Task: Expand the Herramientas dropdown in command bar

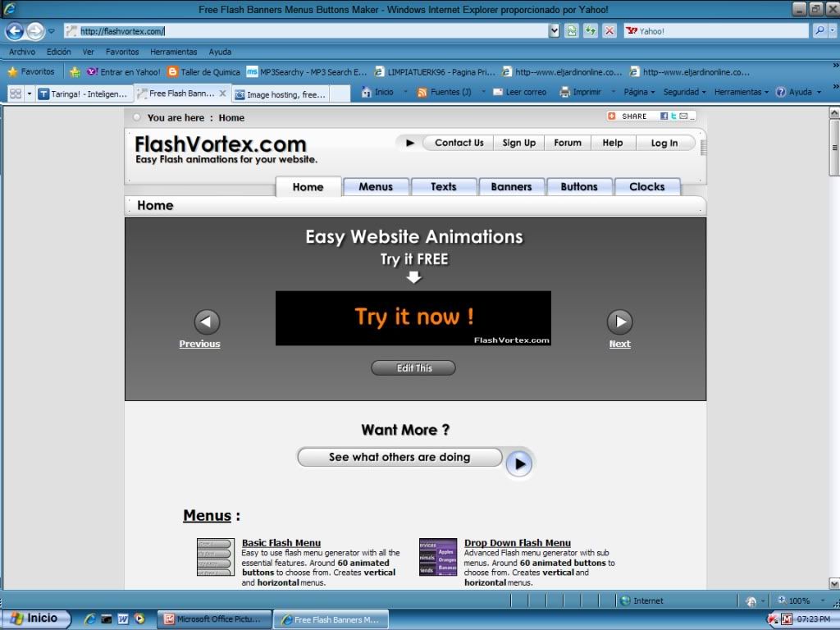Action: (742, 92)
